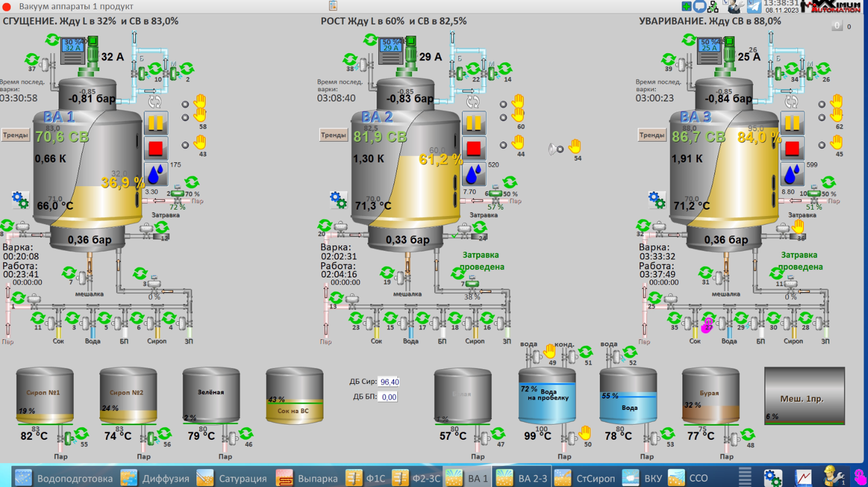Toggle the round indicator beside hand 60
The image size is (868, 487).
coord(504,118)
